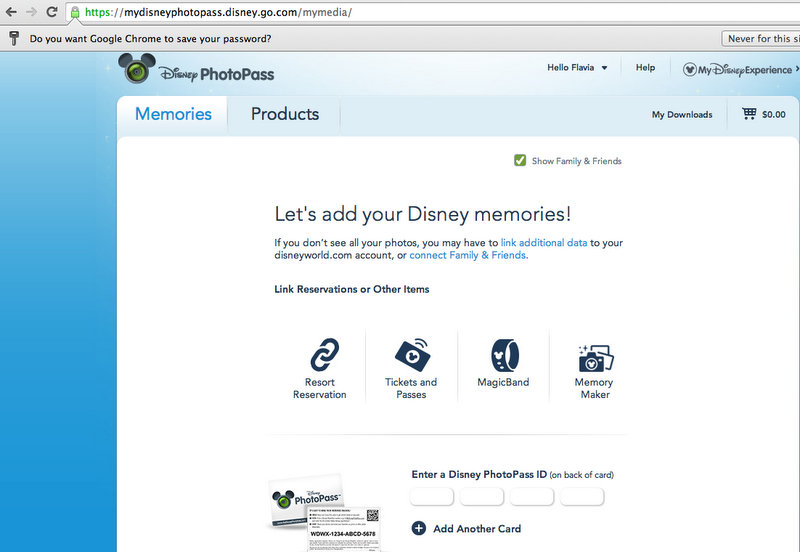800x552 pixels.
Task: Select the Memory Maker camera icon
Action: point(595,358)
